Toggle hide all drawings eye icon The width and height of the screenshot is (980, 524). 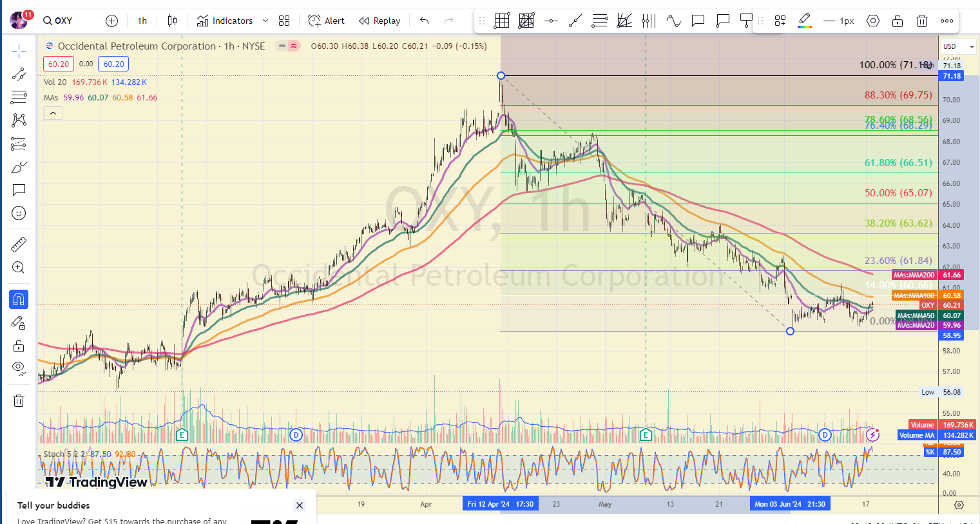pyautogui.click(x=19, y=370)
